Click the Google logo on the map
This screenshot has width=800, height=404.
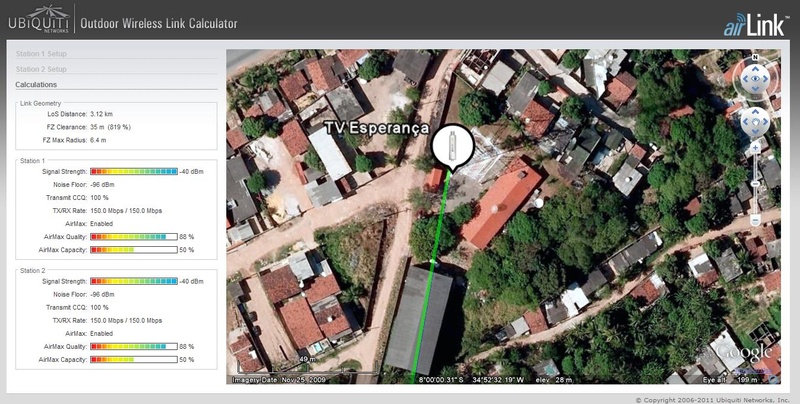[744, 353]
